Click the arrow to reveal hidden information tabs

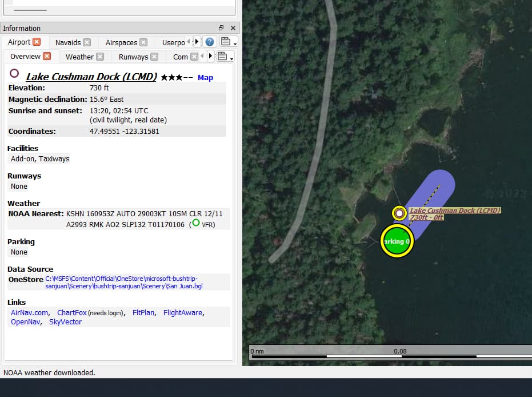pos(198,41)
